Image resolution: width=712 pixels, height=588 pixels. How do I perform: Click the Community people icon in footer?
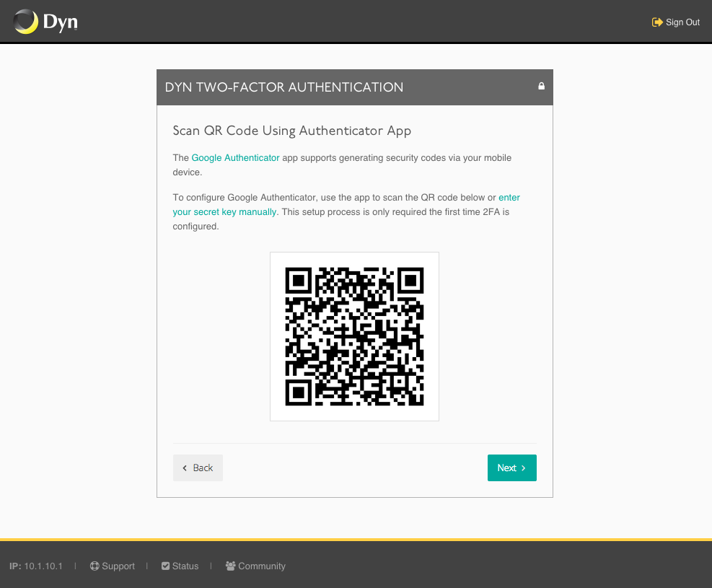coord(231,566)
